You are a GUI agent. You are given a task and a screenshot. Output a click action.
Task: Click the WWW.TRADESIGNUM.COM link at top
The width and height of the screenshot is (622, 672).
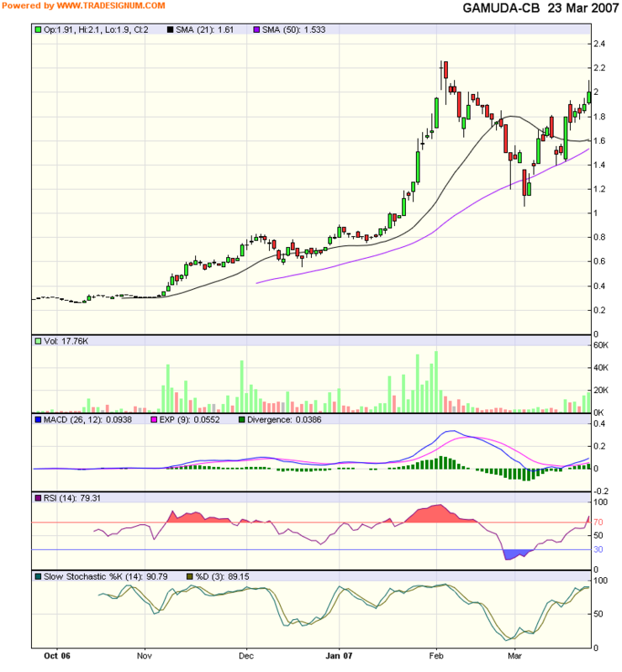coord(111,6)
